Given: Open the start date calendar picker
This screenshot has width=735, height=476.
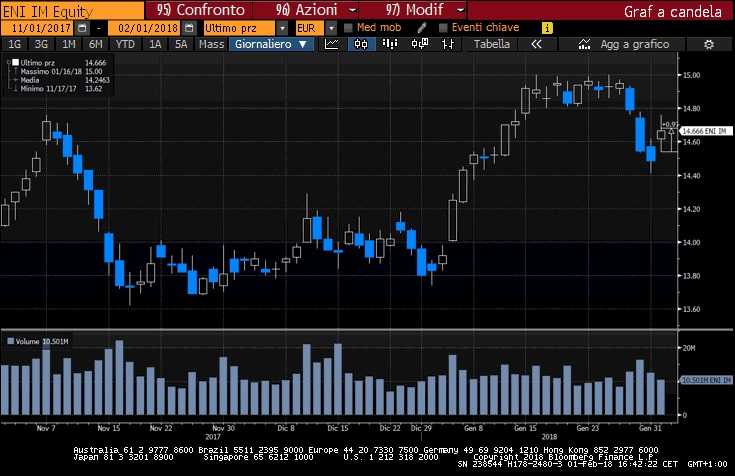Looking at the screenshot, I should 82,28.
